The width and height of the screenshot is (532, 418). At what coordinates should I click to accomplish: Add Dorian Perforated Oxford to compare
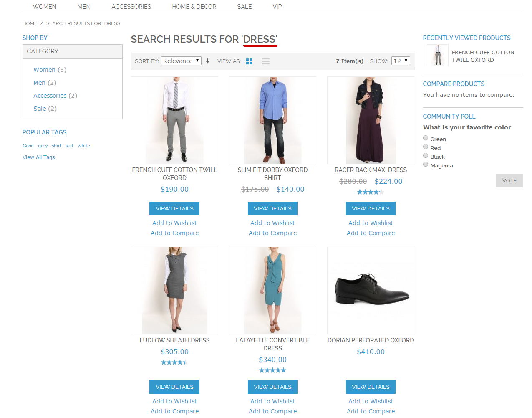[371, 411]
